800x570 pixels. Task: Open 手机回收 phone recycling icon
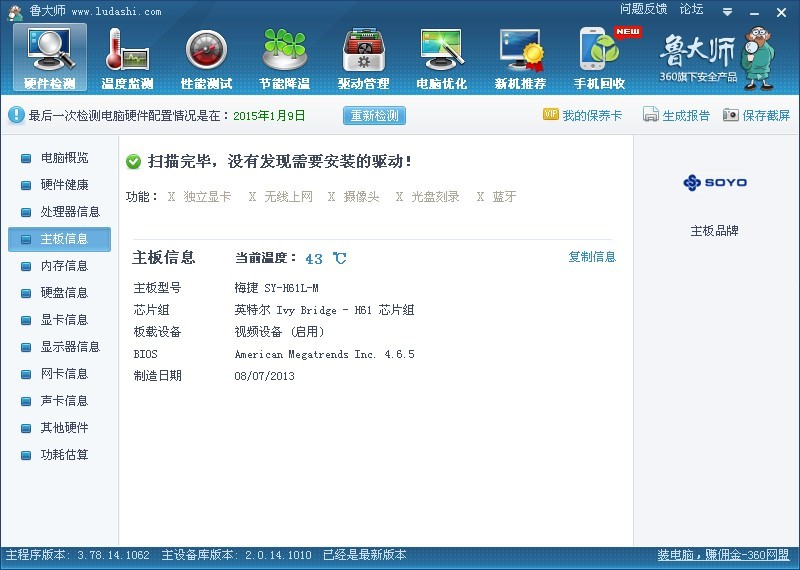[600, 57]
